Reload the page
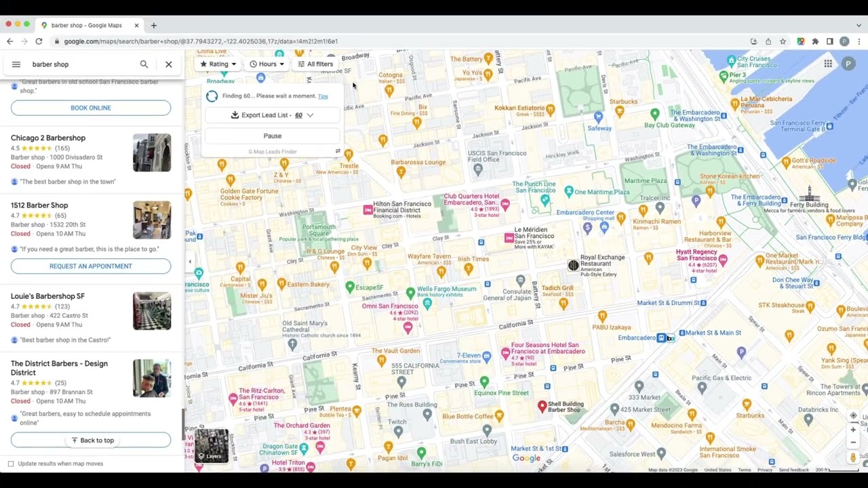The height and width of the screenshot is (488, 868). coord(39,41)
